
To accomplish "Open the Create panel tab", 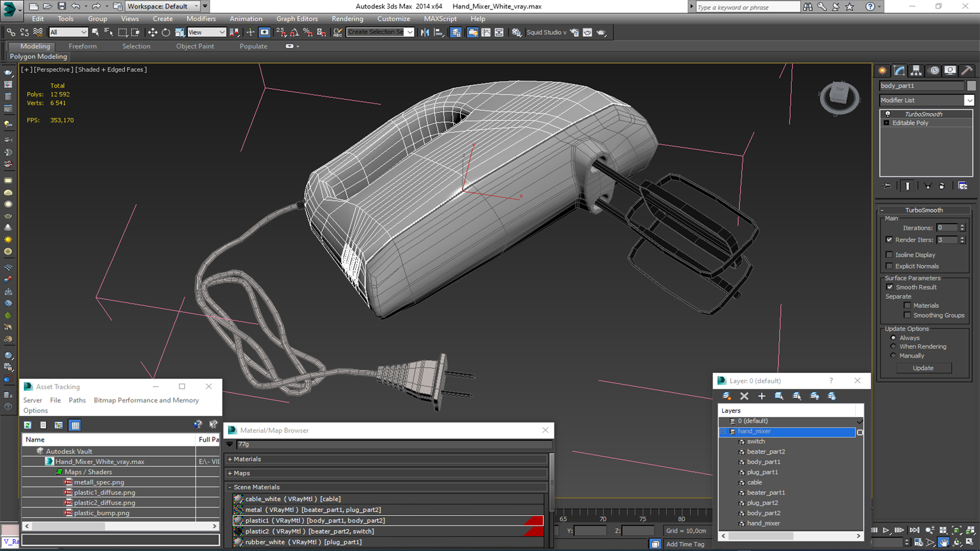I will coord(882,70).
